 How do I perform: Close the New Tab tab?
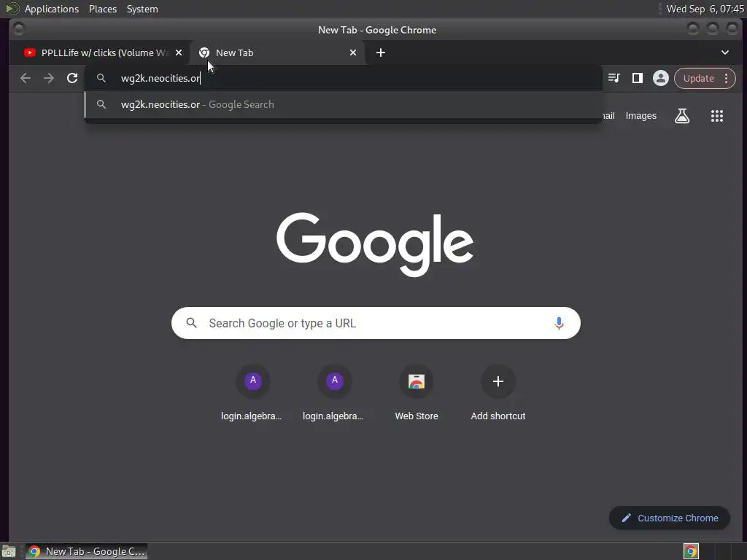[x=353, y=52]
